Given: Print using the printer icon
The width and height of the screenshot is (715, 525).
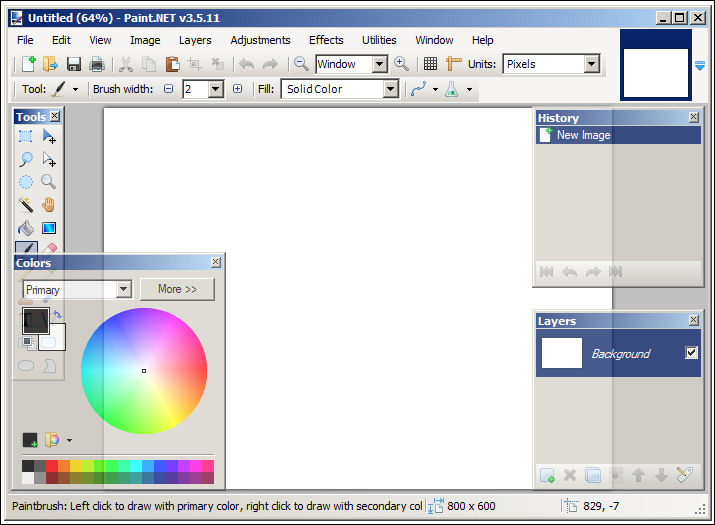Looking at the screenshot, I should coord(97,64).
